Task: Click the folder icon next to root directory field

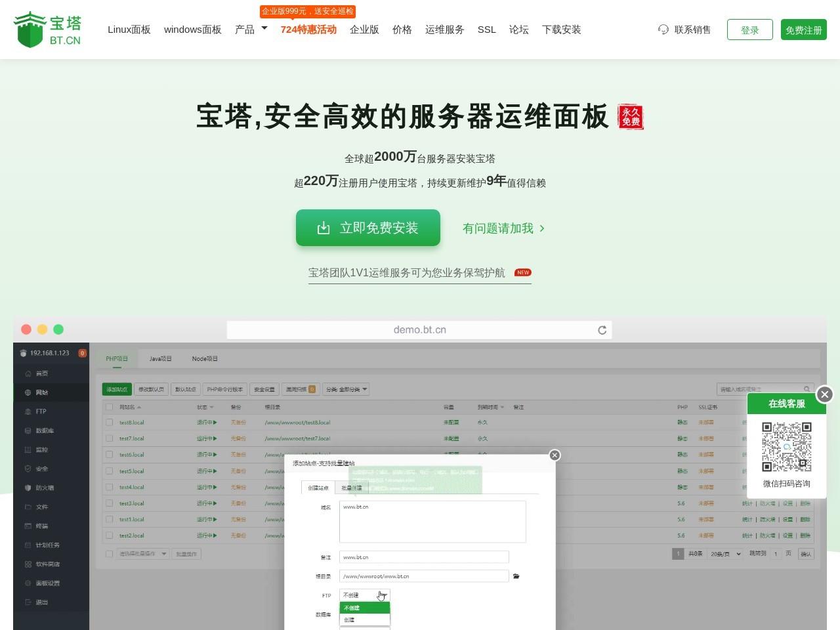Action: point(516,576)
